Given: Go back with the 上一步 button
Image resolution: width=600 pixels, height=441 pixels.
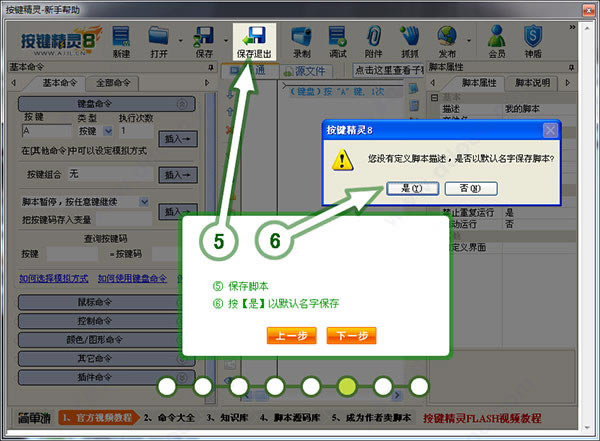Looking at the screenshot, I should pyautogui.click(x=292, y=336).
